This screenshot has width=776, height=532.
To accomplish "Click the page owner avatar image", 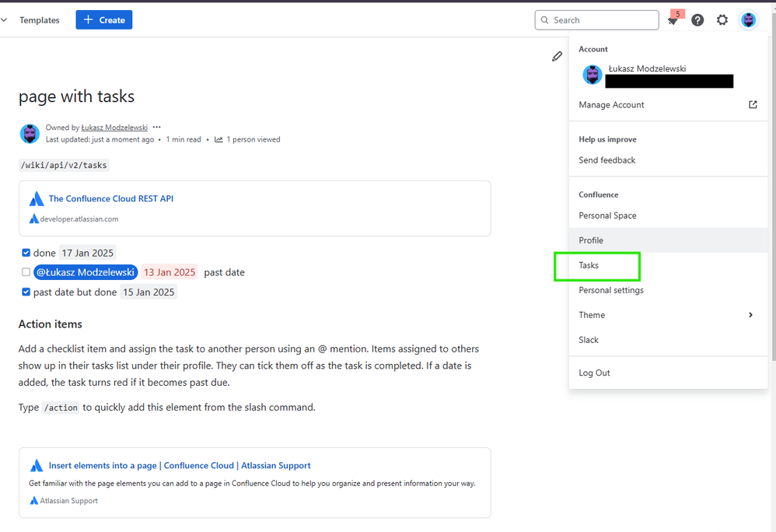I will (x=30, y=134).
